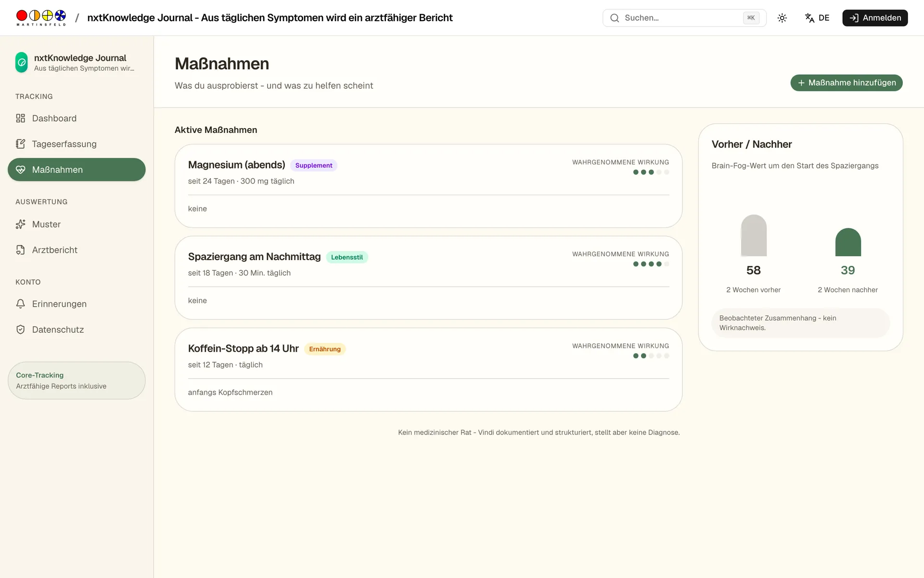The image size is (924, 578).
Task: Click 'Kein medizinischer Rat' disclaimer
Action: 539,433
